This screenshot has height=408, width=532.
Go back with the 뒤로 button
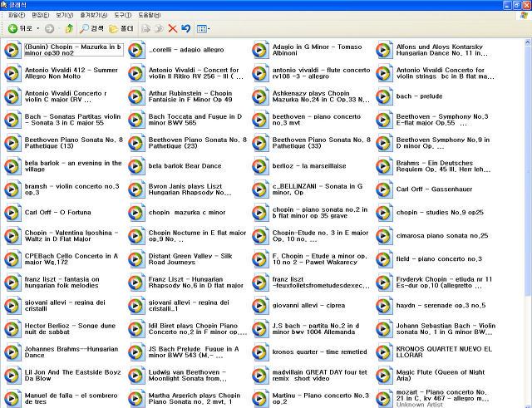[20, 28]
